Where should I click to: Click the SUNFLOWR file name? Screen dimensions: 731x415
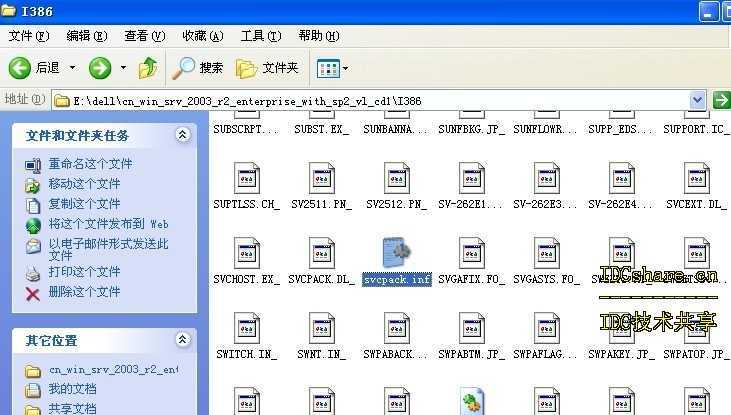coord(545,129)
